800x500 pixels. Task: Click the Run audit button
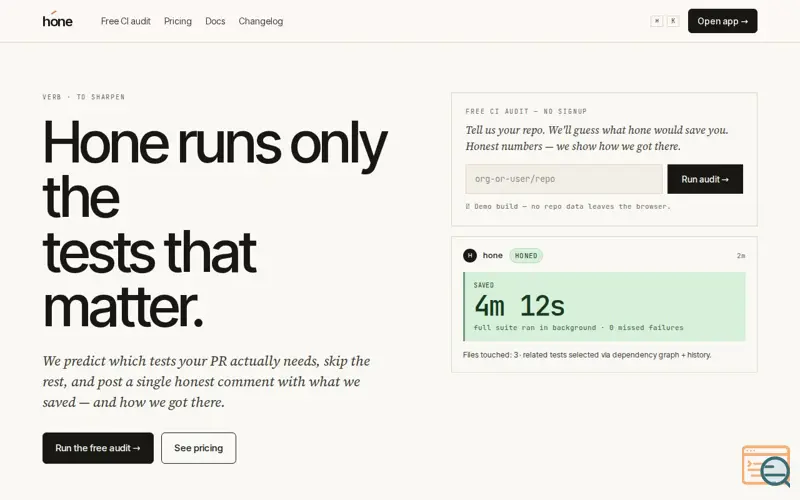pos(705,179)
